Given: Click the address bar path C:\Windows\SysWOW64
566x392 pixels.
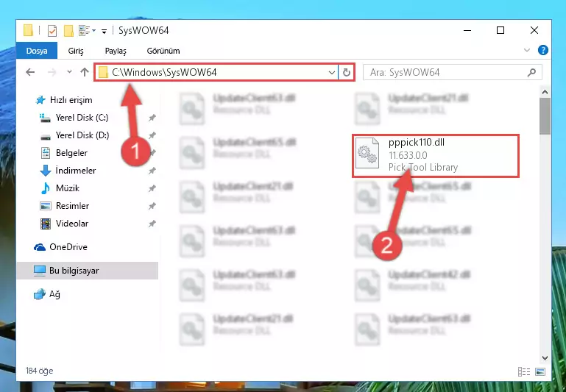Looking at the screenshot, I should [x=164, y=73].
